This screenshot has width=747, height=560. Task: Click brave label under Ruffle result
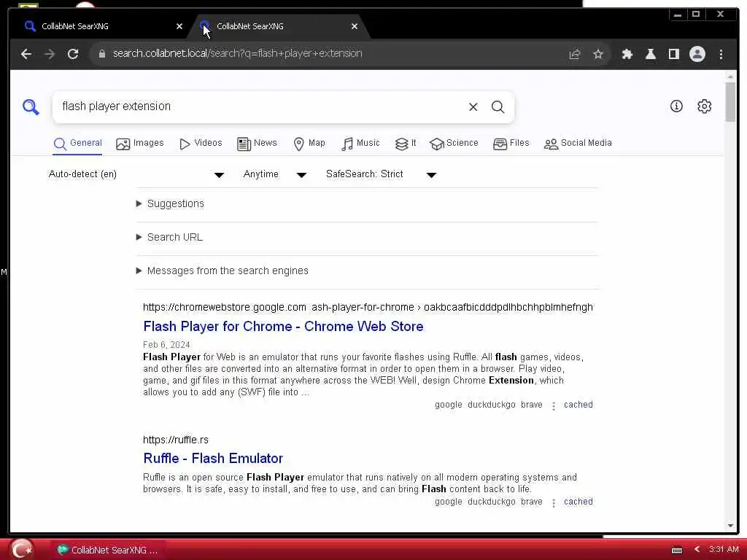click(x=531, y=502)
